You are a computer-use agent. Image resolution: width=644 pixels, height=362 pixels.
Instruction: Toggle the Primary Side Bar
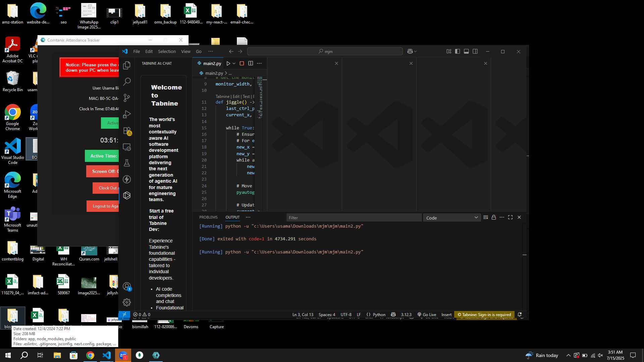coord(458,51)
